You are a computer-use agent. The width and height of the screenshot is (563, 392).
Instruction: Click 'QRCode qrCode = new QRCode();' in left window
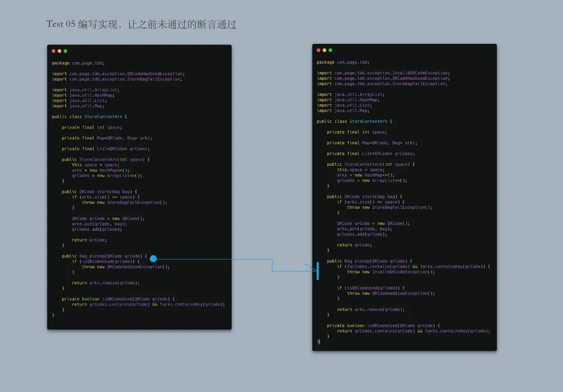pos(108,219)
